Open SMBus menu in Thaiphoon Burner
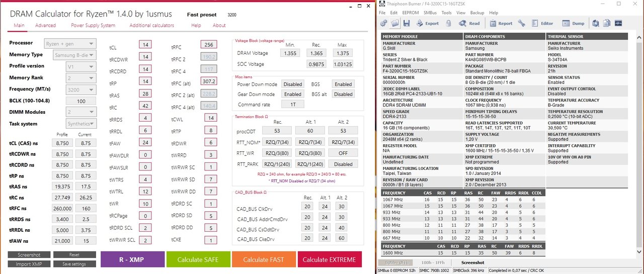 (x=430, y=13)
